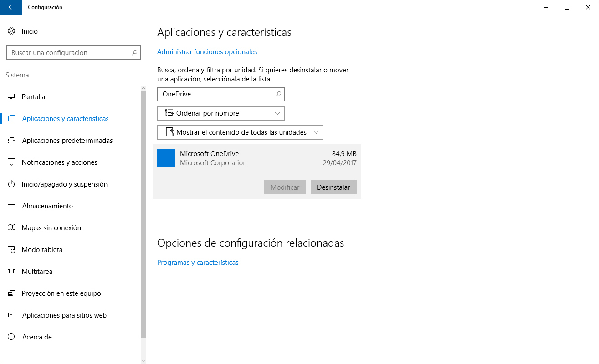The image size is (599, 364).
Task: Click the blue Microsoft OneDrive app icon
Action: coord(166,158)
